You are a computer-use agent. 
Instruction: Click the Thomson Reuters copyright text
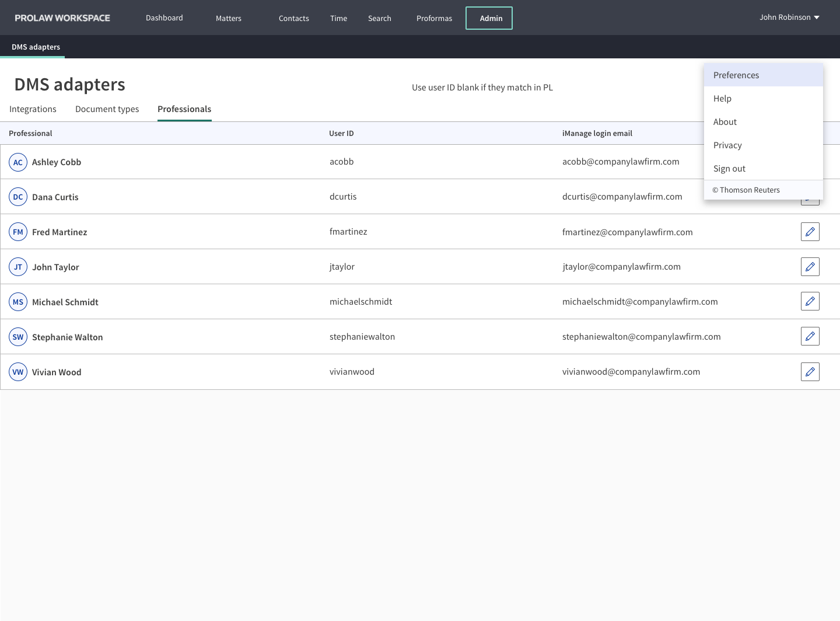746,190
